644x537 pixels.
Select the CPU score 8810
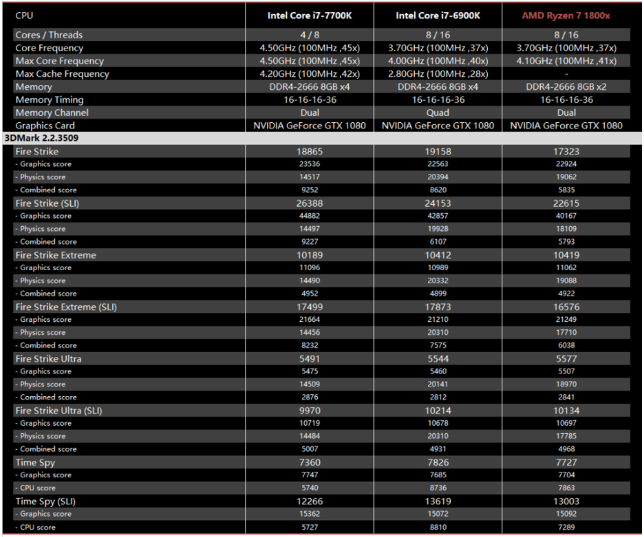pyautogui.click(x=438, y=527)
